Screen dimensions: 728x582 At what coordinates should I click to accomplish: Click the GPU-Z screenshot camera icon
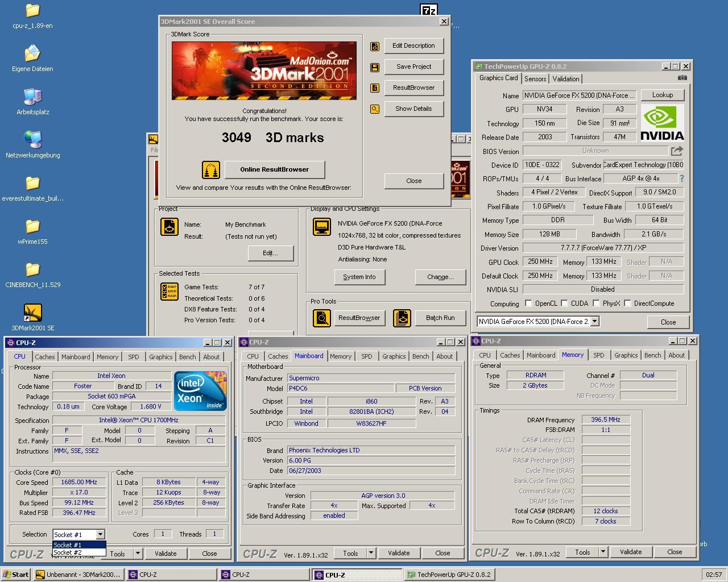[x=682, y=78]
